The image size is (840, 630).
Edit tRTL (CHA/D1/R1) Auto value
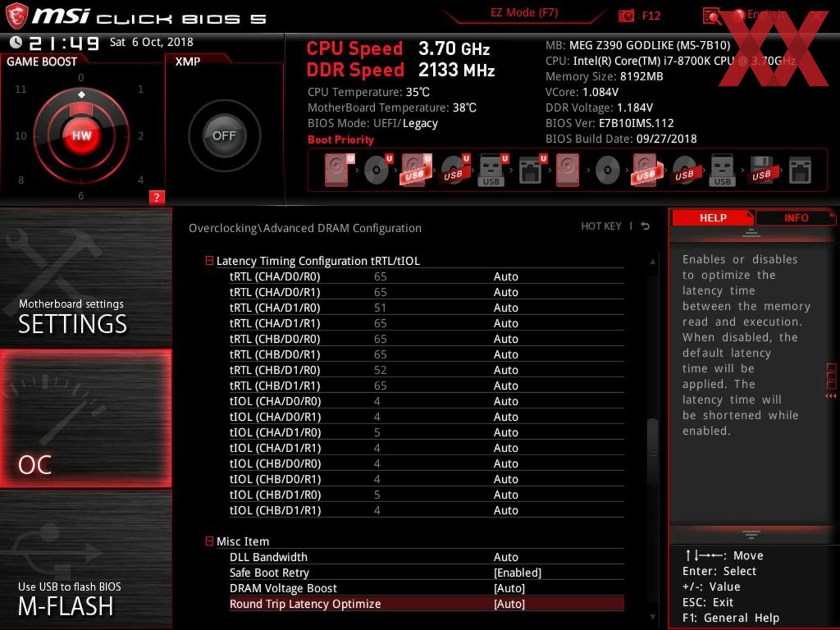click(506, 323)
